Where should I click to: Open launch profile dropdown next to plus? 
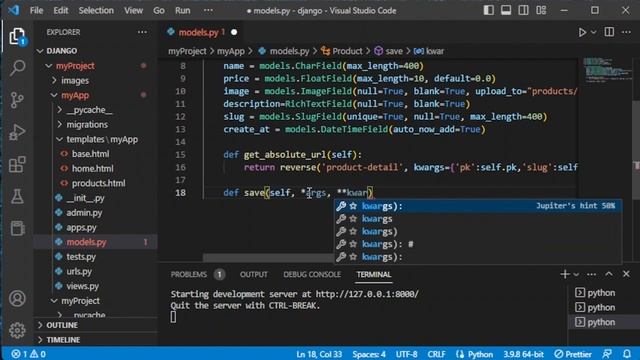click(576, 274)
